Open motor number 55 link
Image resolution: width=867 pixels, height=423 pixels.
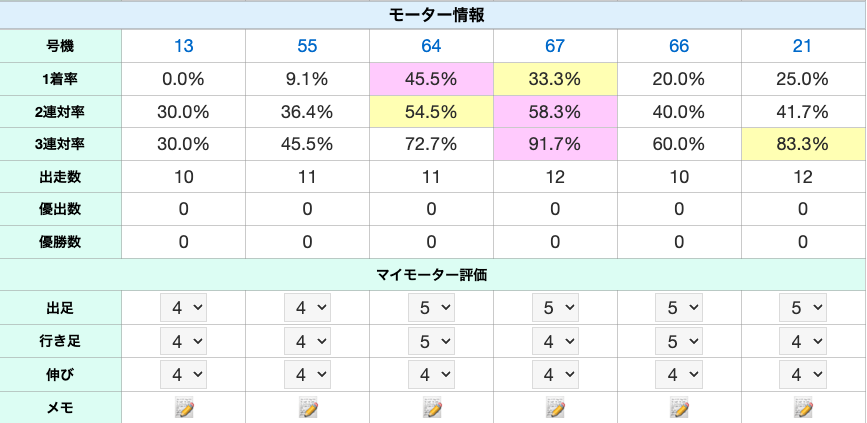click(x=308, y=46)
